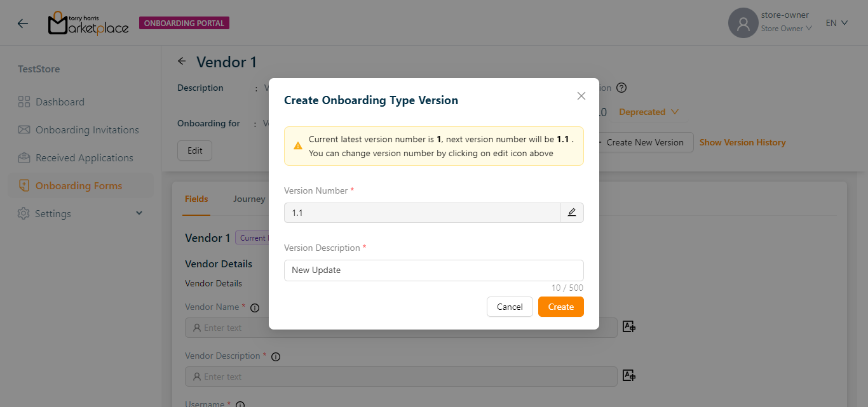Click the info icon next to Vendor Name

point(255,308)
